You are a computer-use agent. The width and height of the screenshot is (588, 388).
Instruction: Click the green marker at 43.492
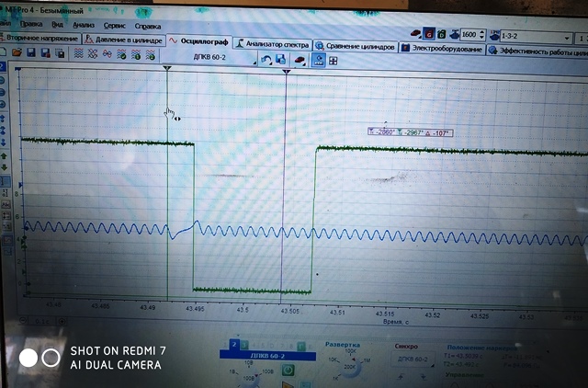tap(167, 68)
